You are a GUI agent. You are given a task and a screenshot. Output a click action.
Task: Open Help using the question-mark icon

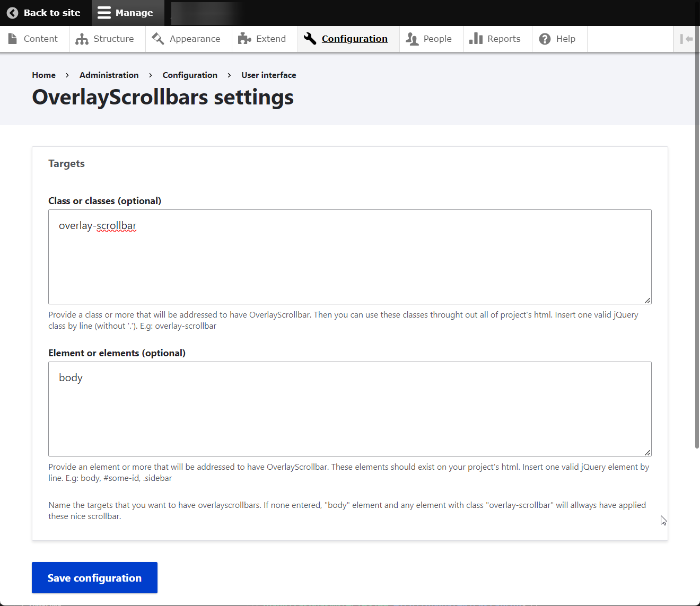pyautogui.click(x=544, y=38)
